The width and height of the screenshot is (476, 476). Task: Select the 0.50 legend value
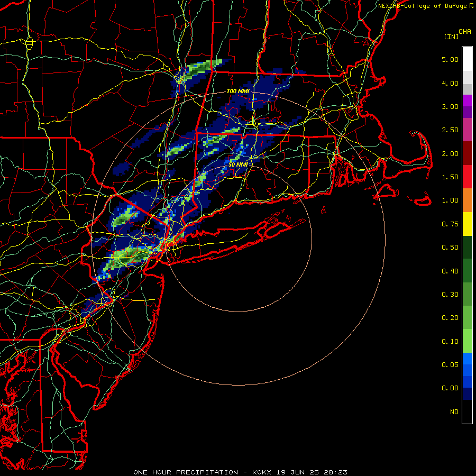[x=450, y=248]
